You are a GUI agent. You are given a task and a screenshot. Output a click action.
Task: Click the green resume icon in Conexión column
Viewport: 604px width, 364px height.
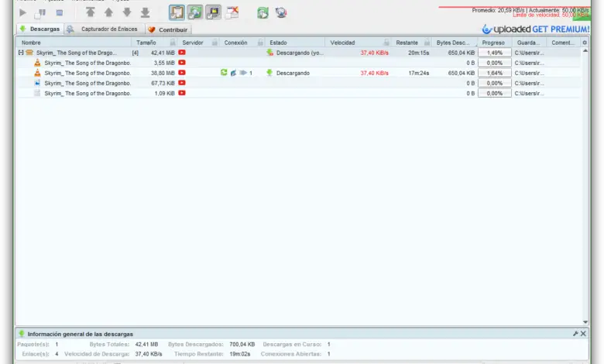(x=224, y=73)
